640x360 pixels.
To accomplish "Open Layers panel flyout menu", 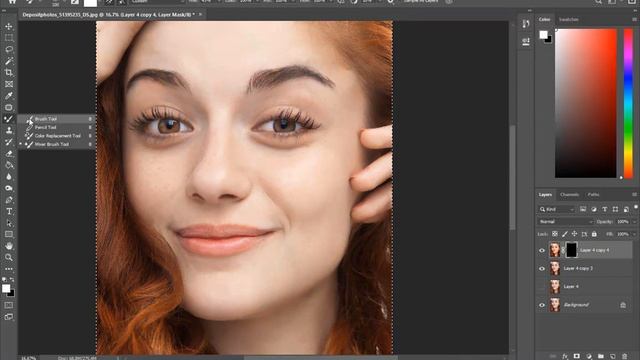I will coord(634,195).
